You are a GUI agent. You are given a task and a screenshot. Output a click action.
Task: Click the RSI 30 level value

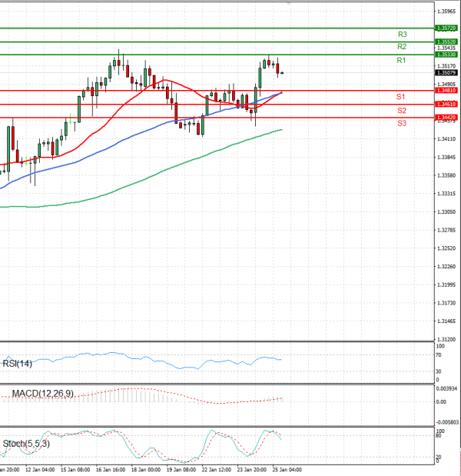[x=439, y=371]
